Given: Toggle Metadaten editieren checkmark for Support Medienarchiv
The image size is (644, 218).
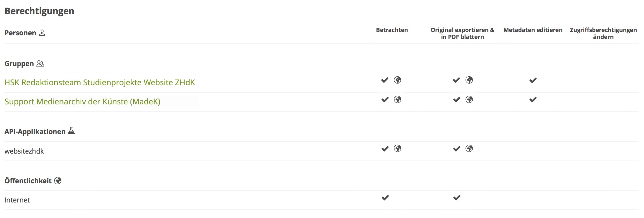Looking at the screenshot, I should click(533, 99).
